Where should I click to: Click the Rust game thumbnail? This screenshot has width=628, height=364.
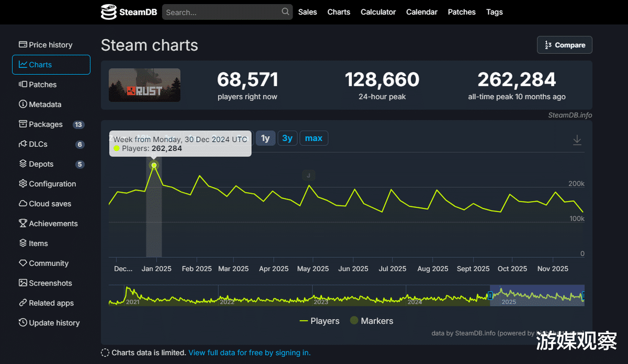pos(144,85)
